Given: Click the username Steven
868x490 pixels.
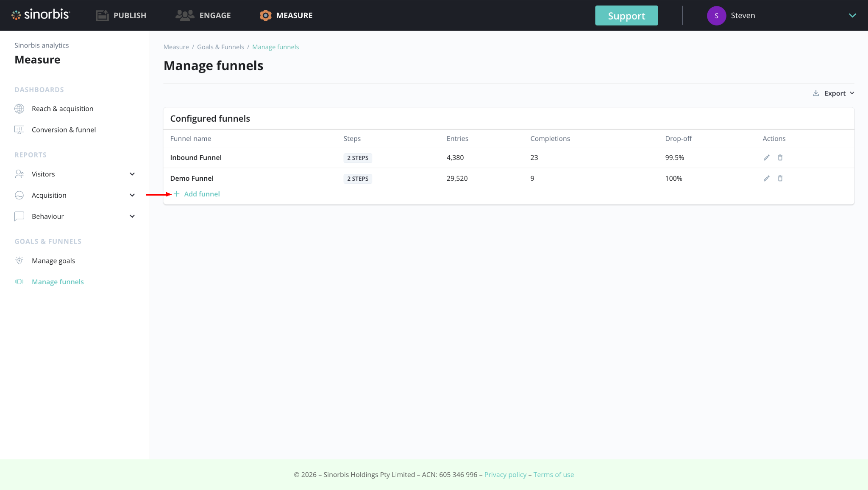Looking at the screenshot, I should pos(743,16).
